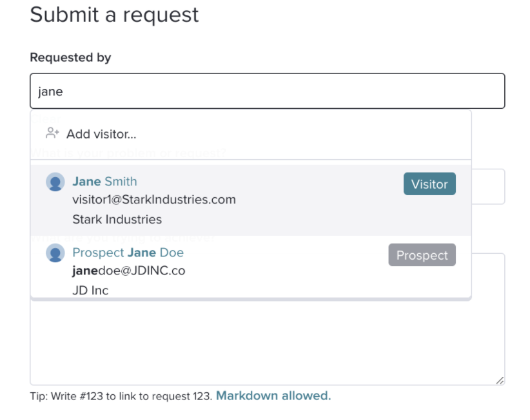Click Jane Smith's avatar icon
Image resolution: width=530 pixels, height=420 pixels.
tap(55, 182)
